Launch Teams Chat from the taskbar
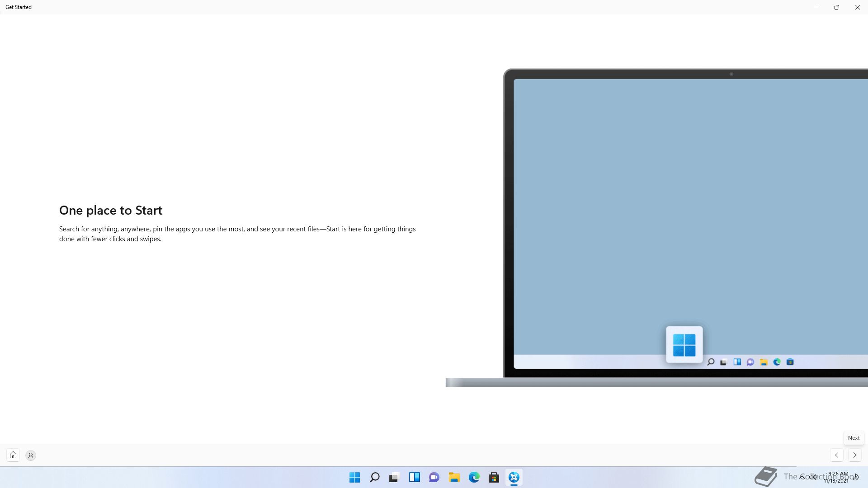868x488 pixels. pos(434,477)
